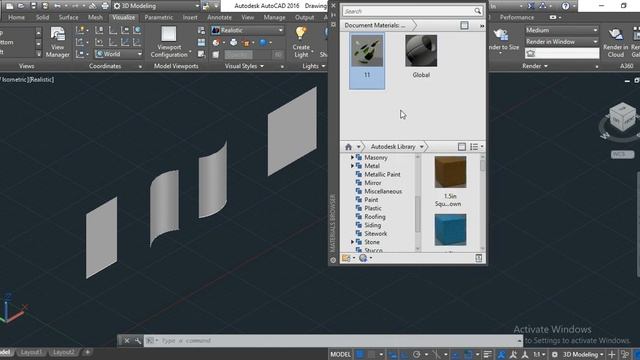Select the Mirror category
640x360 pixels.
[x=372, y=183]
